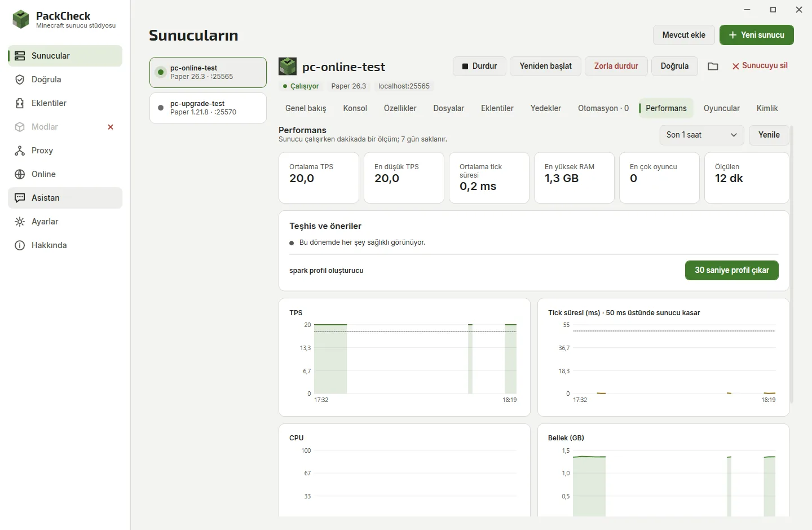The height and width of the screenshot is (530, 812).
Task: Click the Doğrula button in server header
Action: [674, 66]
